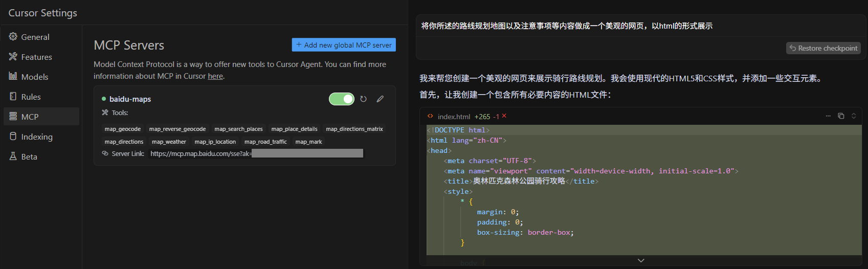Reject index.html changes with red X
Screen dimensions: 868x269
[504, 116]
